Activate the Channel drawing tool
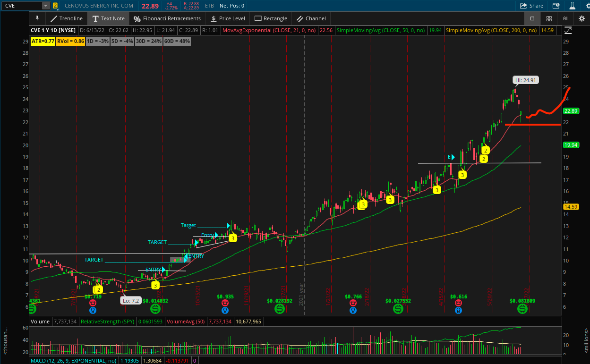This screenshot has height=364, width=590. point(311,18)
